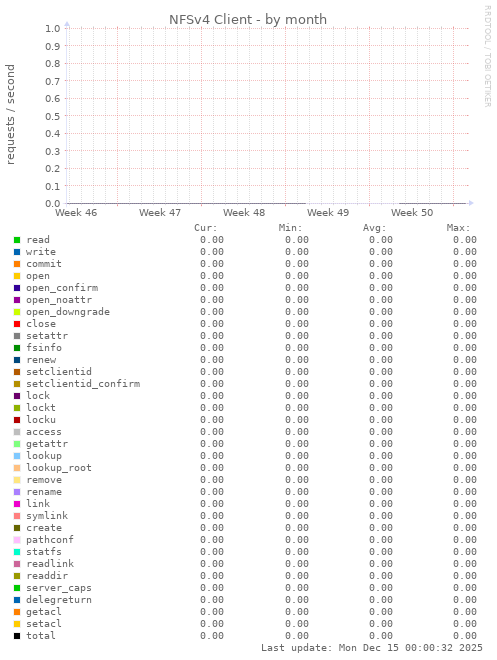The width and height of the screenshot is (497, 660).
Task: Select the lockt legend label
Action: pos(41,408)
